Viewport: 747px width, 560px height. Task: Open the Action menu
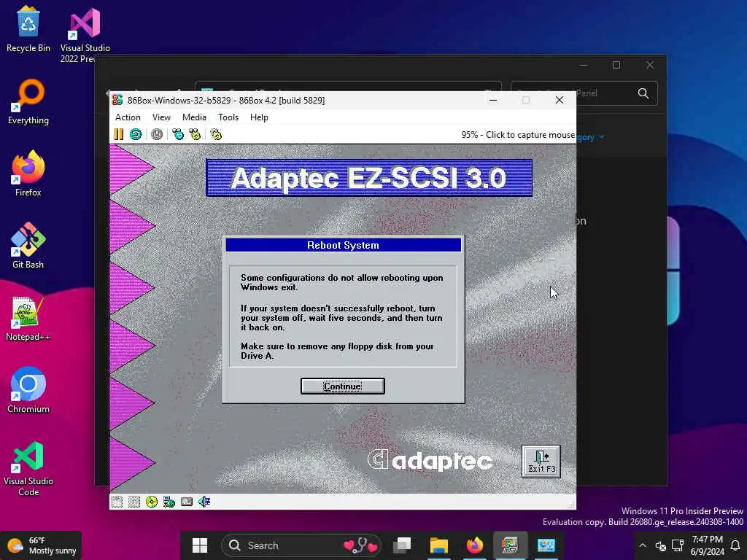tap(128, 117)
